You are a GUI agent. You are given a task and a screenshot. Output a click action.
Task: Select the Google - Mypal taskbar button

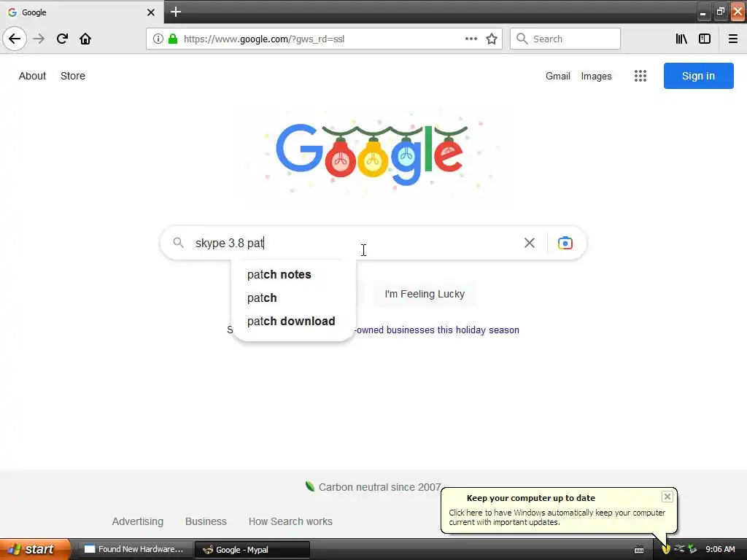point(252,550)
